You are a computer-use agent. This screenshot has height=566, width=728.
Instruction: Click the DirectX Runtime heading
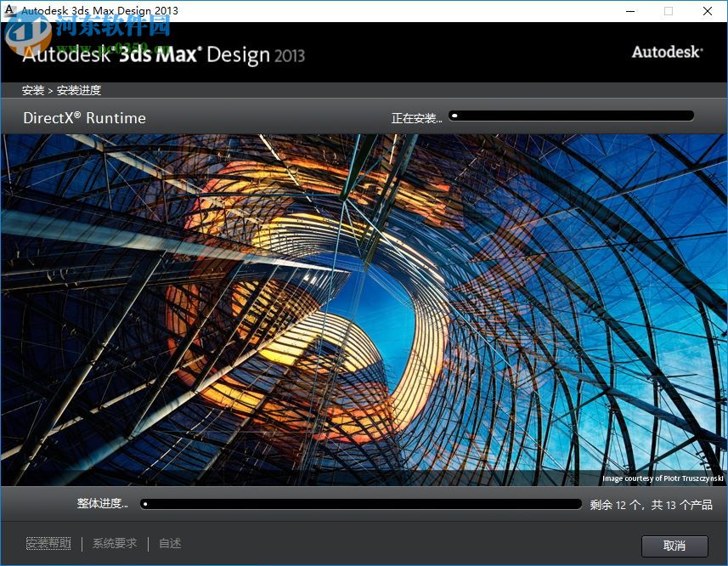pyautogui.click(x=83, y=117)
